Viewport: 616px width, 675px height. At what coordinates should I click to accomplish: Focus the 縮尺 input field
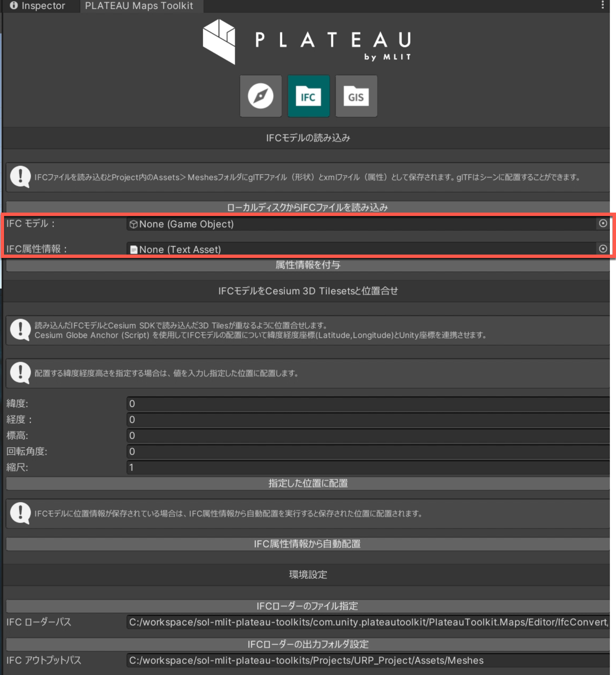coord(368,467)
